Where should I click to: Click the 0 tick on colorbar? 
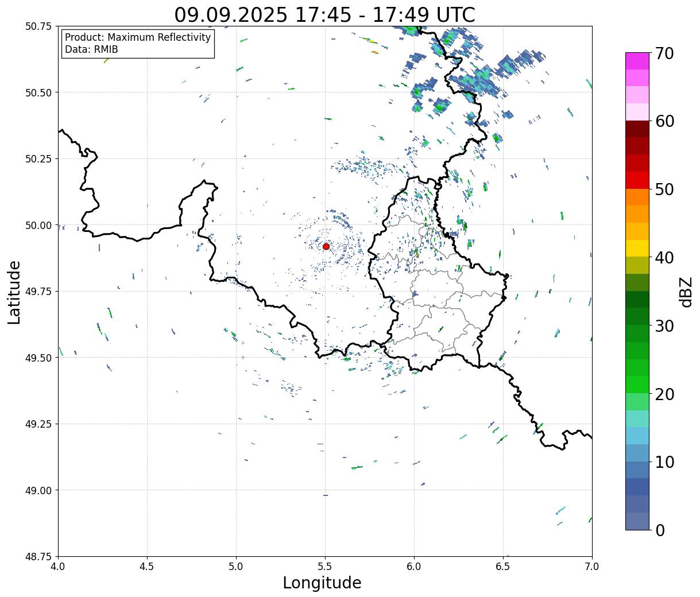click(660, 530)
